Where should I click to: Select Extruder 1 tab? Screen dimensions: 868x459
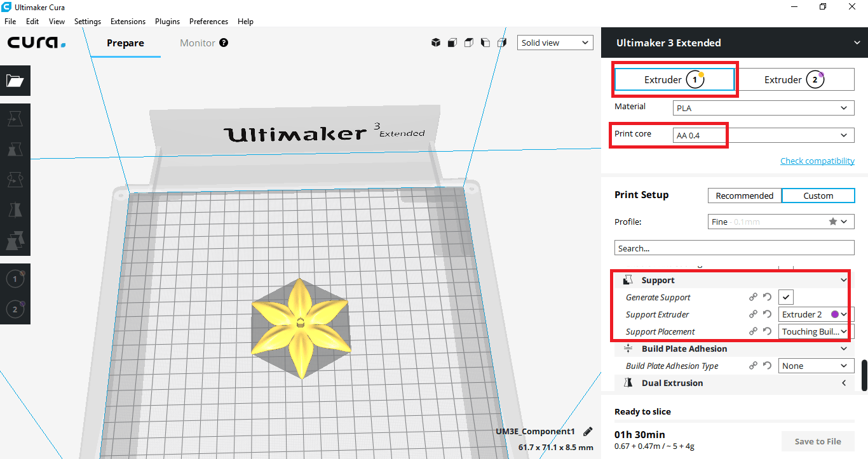coord(674,79)
